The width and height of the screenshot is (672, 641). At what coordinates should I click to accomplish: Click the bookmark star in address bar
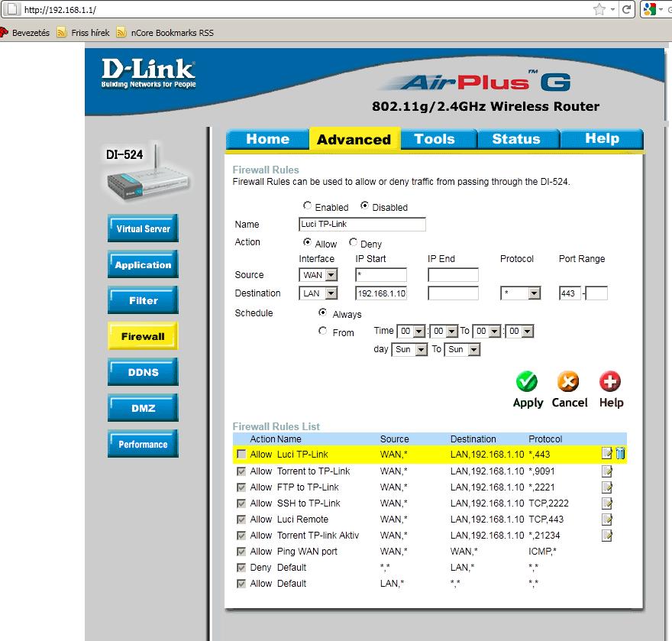tap(599, 9)
